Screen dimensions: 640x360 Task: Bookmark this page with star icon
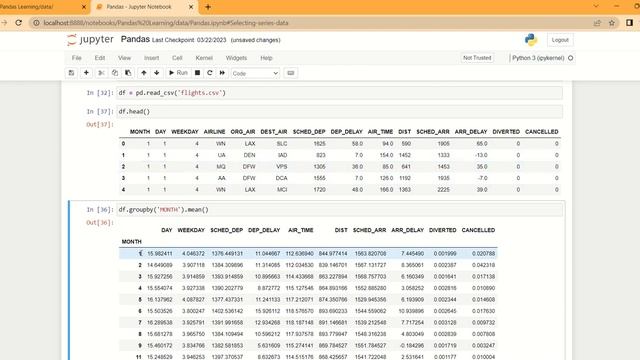(612, 23)
